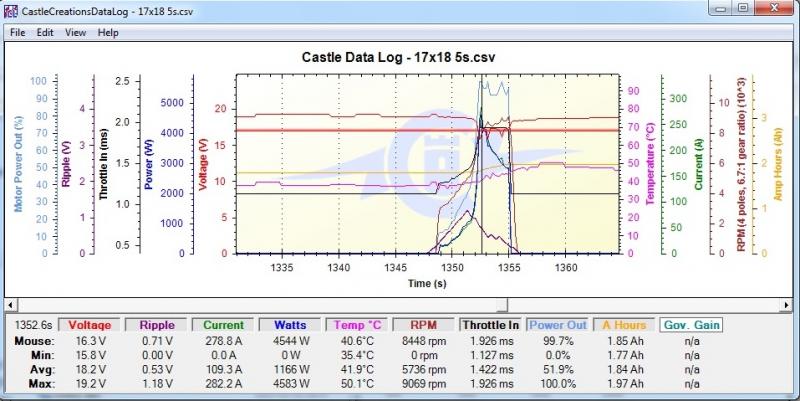This screenshot has width=800, height=401.
Task: Open the View menu
Action: point(75,32)
